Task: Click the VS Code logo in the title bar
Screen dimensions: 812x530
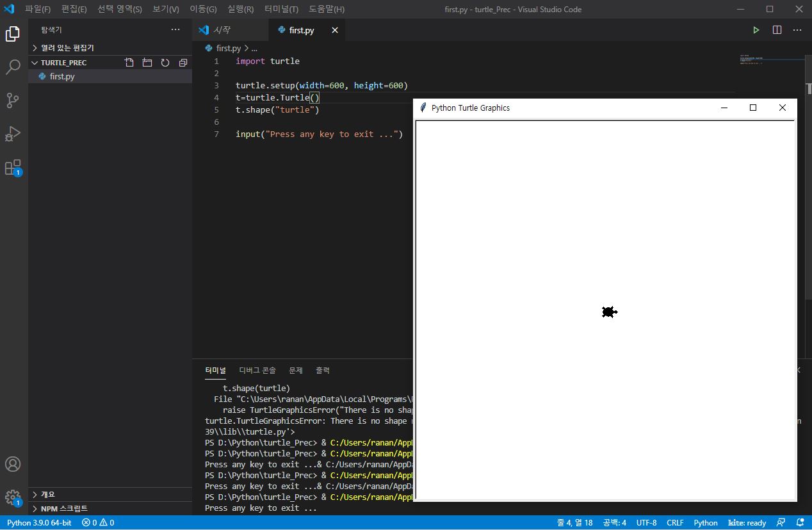Action: click(9, 9)
